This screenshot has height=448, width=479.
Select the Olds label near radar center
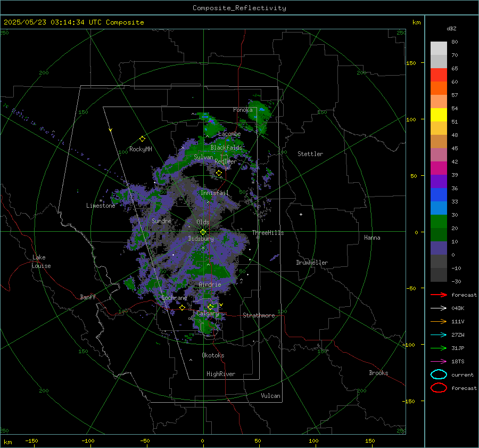(203, 222)
